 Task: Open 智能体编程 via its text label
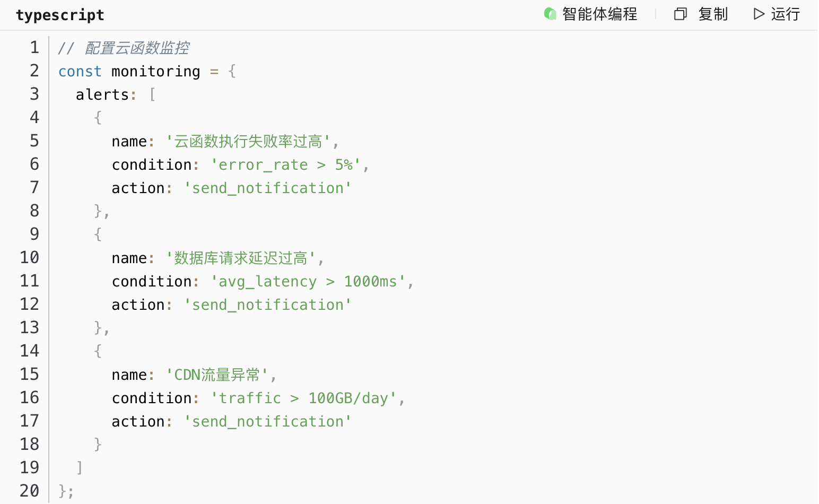pos(599,14)
